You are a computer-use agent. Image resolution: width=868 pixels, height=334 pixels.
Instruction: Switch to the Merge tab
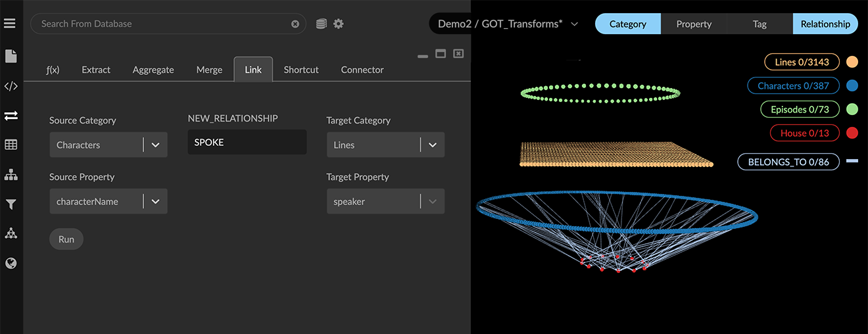tap(209, 70)
